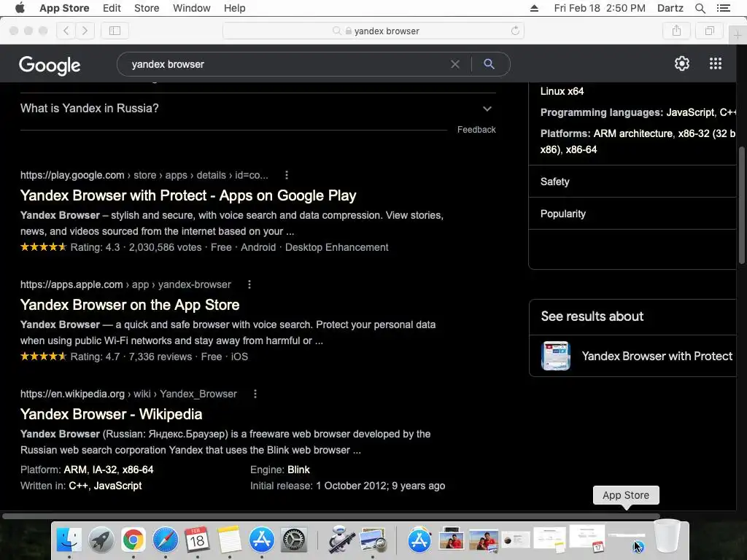Open Preview app icon in Dock
This screenshot has width=747, height=560.
pos(373,540)
